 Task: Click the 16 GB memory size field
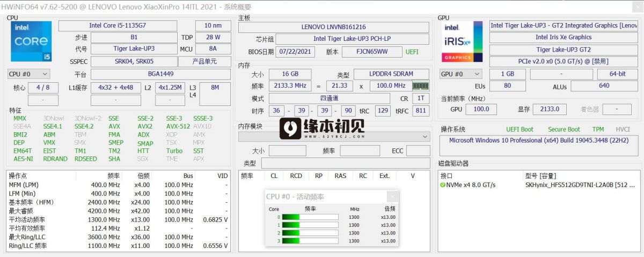290,74
